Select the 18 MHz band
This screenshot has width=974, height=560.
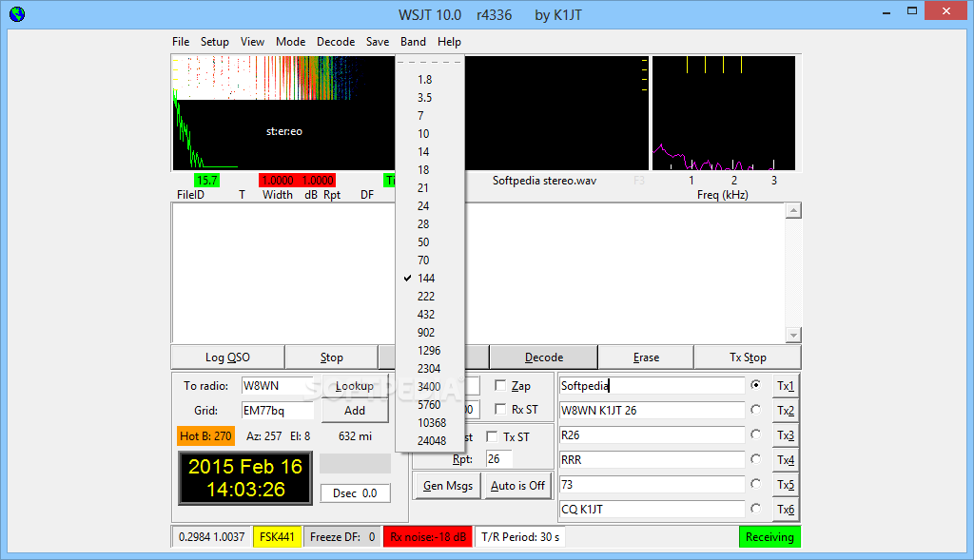(430, 169)
